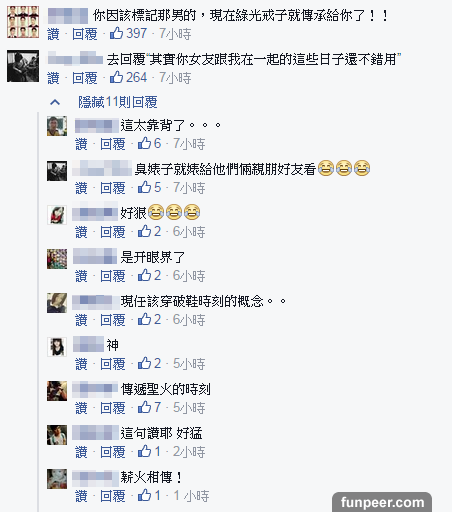The height and width of the screenshot is (512, 452).
Task: Like the 現任該穿破鞋時刻 reply
Action: pos(81,320)
